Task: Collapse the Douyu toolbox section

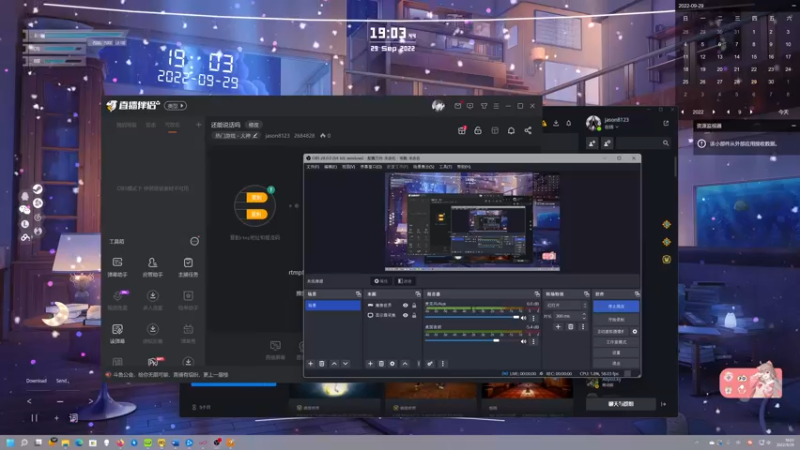Action: tap(194, 241)
